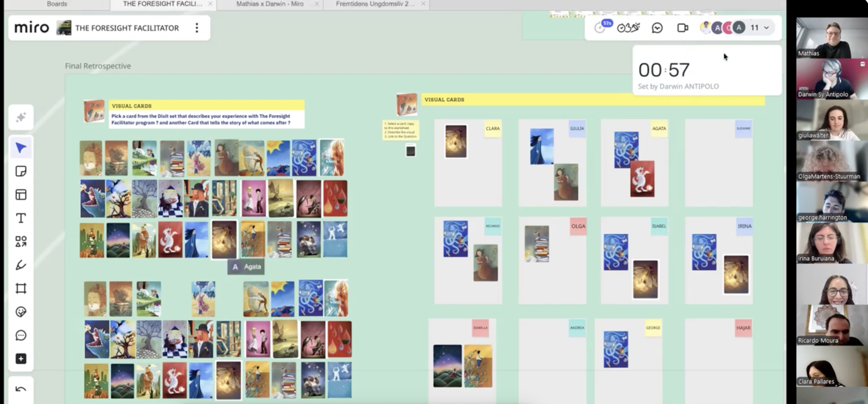Select the ANDREA sticky note
868x404 pixels.
[577, 328]
